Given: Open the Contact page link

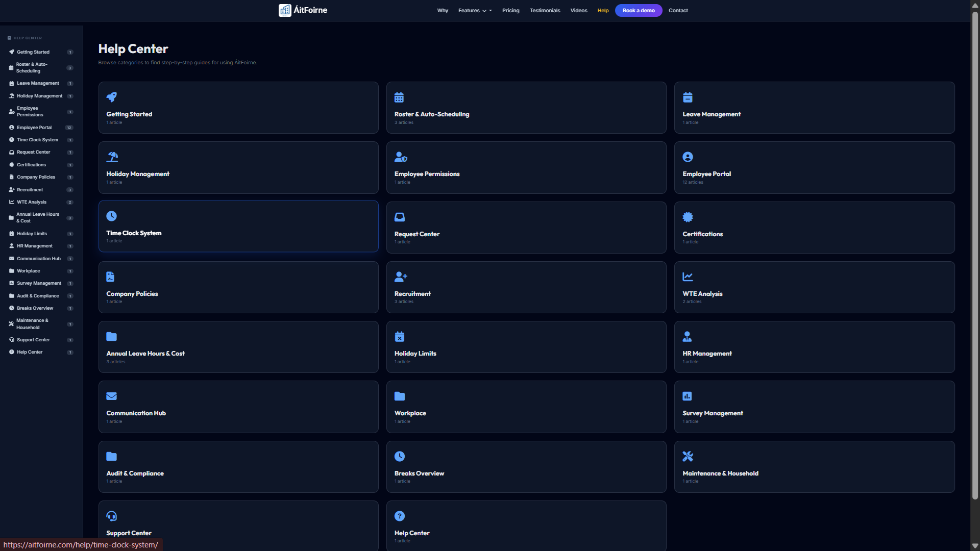Looking at the screenshot, I should click(x=678, y=10).
